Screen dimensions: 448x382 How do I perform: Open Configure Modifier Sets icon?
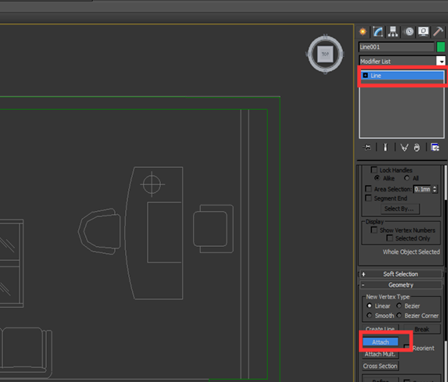coord(435,147)
